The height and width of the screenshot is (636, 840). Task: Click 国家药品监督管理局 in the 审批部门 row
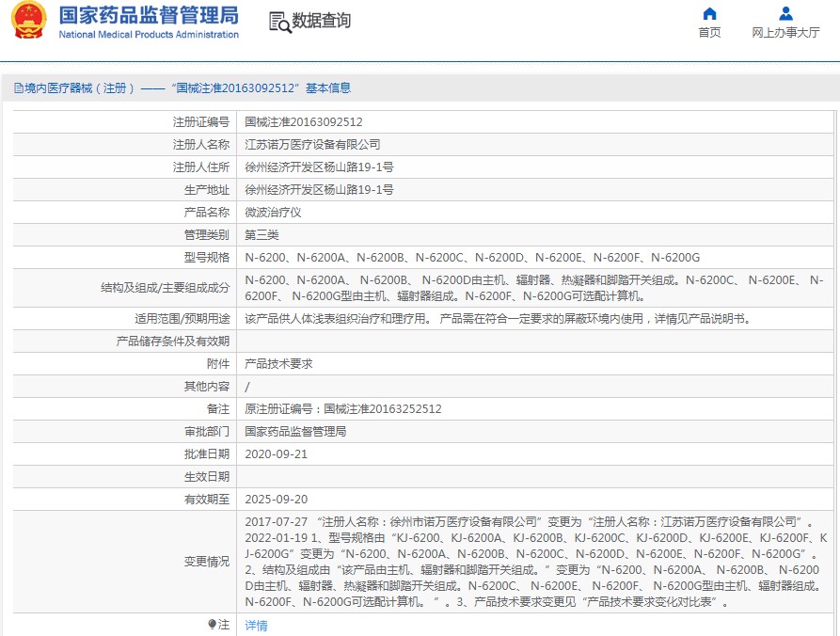pos(295,431)
